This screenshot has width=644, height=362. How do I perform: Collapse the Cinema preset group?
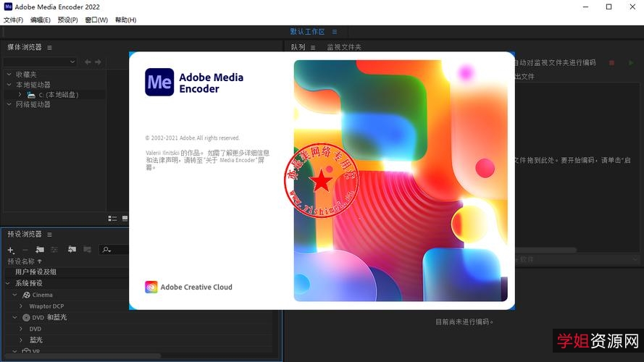click(x=14, y=295)
